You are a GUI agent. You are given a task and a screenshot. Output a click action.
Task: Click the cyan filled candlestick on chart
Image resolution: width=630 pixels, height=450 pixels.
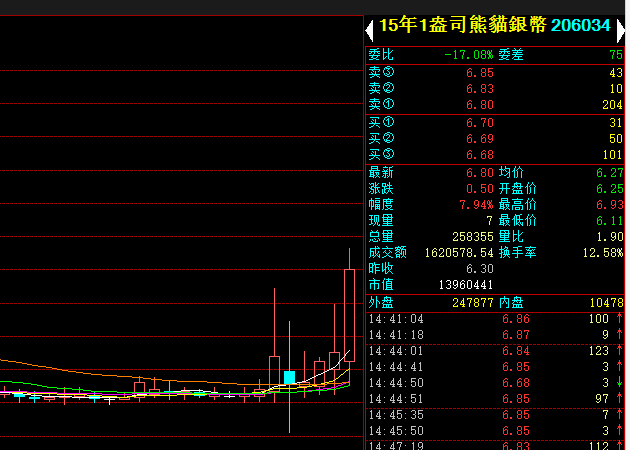click(289, 378)
